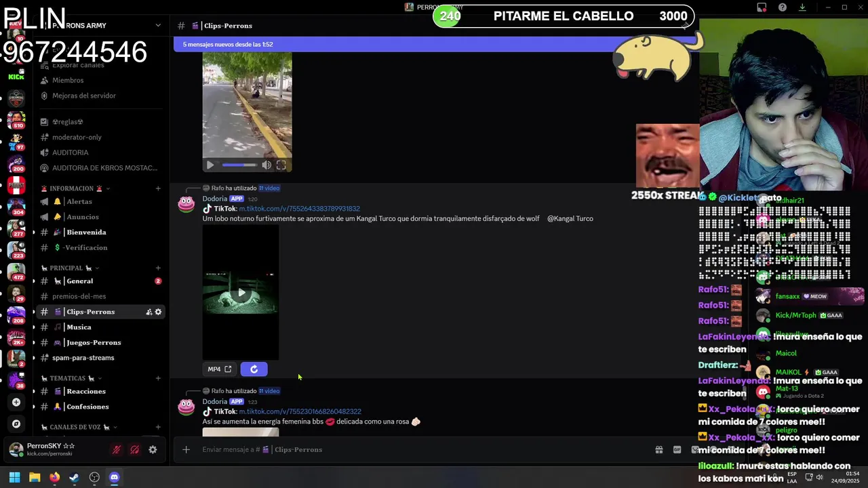Screen dimensions: 868x488
Task: Open Discord from taskbar
Action: coord(114,477)
